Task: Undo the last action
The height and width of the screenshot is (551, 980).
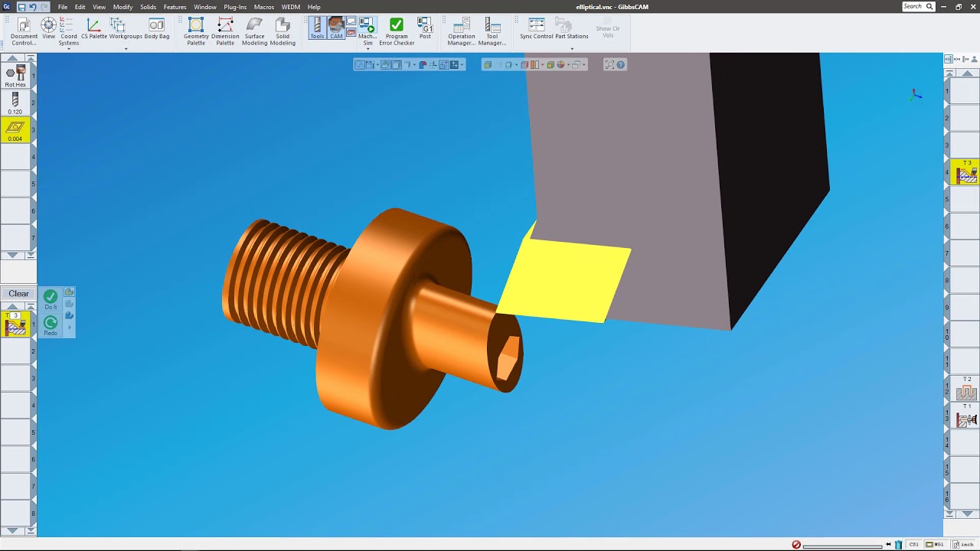Action: [x=32, y=7]
